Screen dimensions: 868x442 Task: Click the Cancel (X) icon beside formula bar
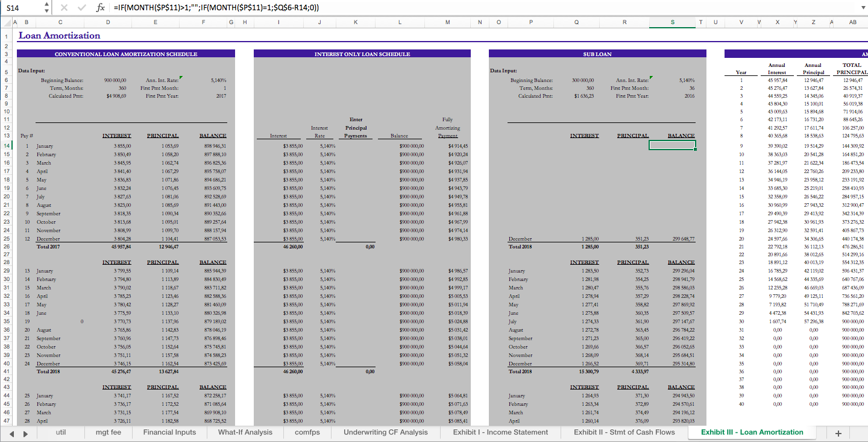pyautogui.click(x=65, y=8)
